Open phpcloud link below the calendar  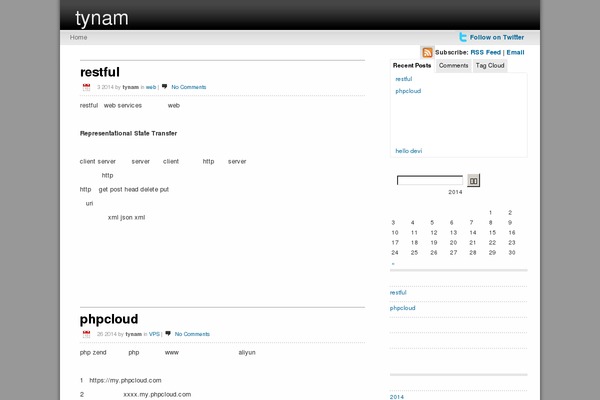click(x=402, y=308)
